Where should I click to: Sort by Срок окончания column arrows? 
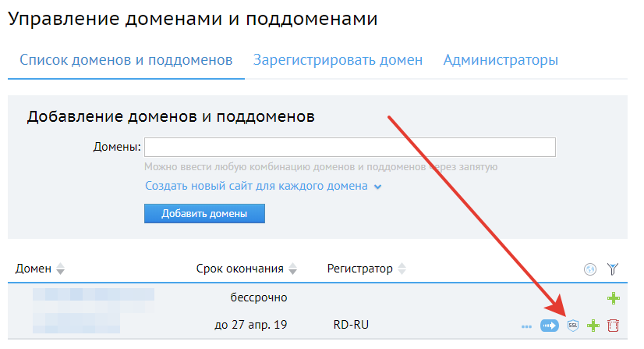(x=293, y=269)
